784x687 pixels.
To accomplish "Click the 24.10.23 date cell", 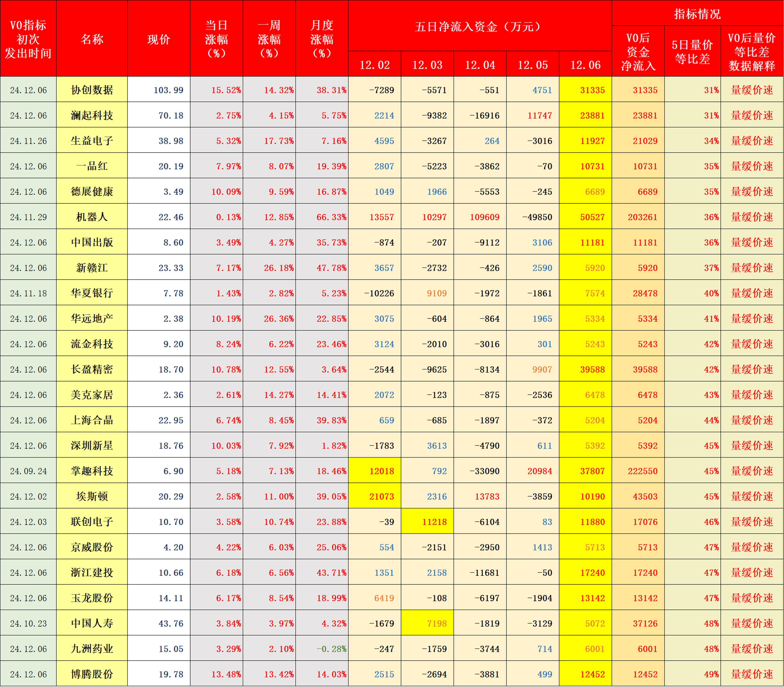I will point(28,623).
